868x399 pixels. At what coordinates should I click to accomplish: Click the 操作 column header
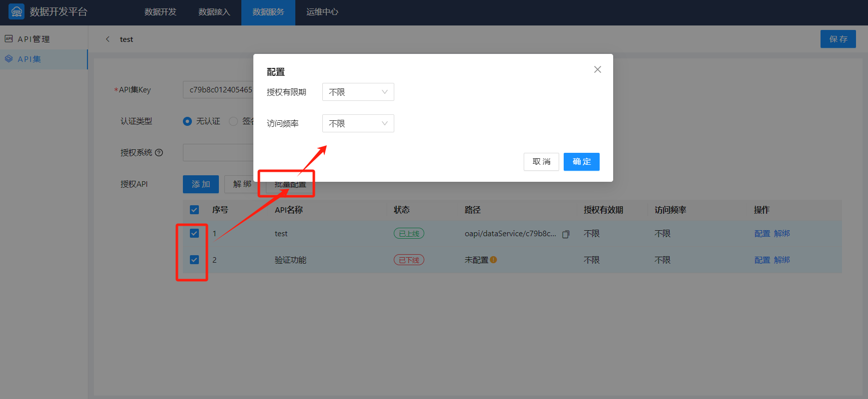click(762, 210)
